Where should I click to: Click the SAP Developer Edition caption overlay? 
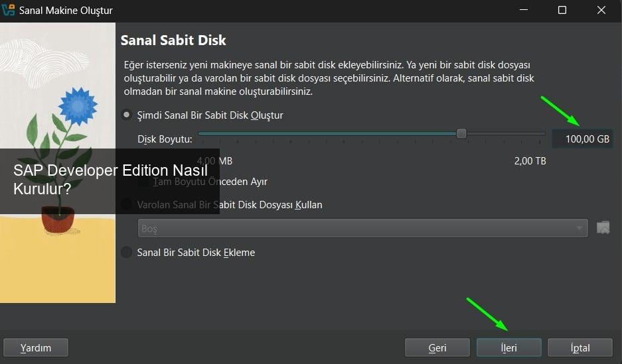point(110,179)
